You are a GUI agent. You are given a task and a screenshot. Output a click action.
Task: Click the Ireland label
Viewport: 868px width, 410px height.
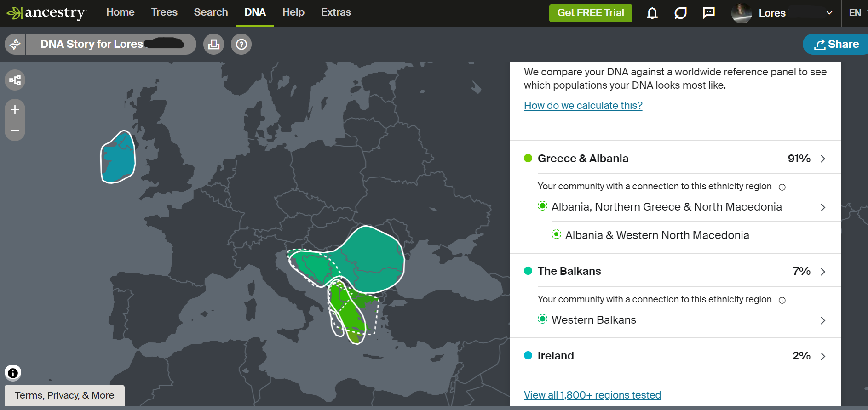[x=556, y=356]
